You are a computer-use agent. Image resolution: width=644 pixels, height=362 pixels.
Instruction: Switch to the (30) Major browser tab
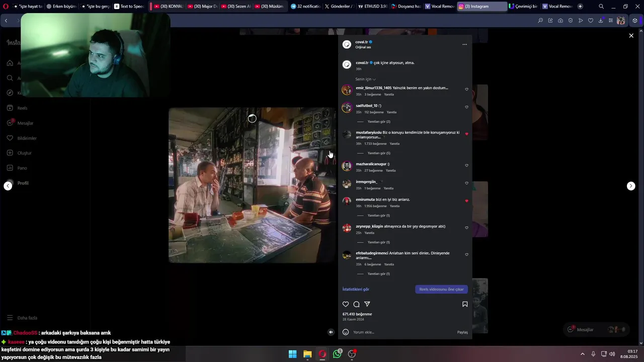click(202, 7)
